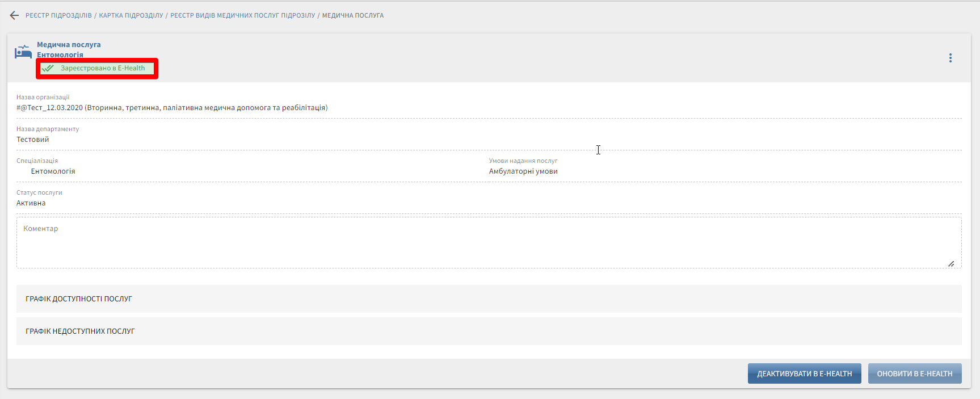Viewport: 980px width, 399px height.
Task: Click the Зареєстровано в E-Health badge
Action: point(103,68)
